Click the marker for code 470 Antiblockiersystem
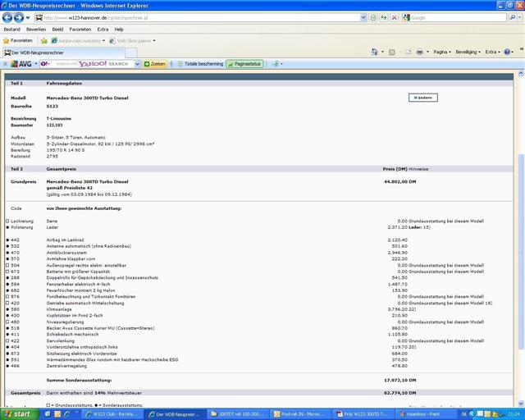 (x=7, y=253)
